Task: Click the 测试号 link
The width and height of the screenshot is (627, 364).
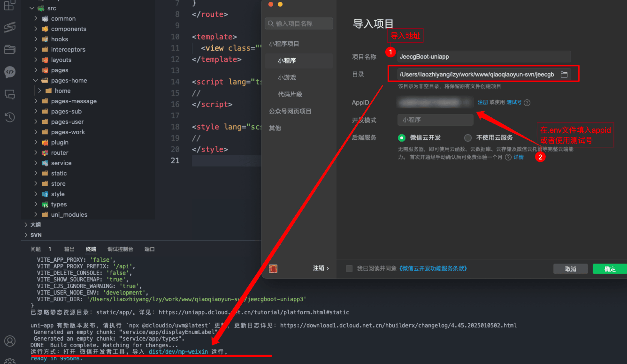Action: 514,102
